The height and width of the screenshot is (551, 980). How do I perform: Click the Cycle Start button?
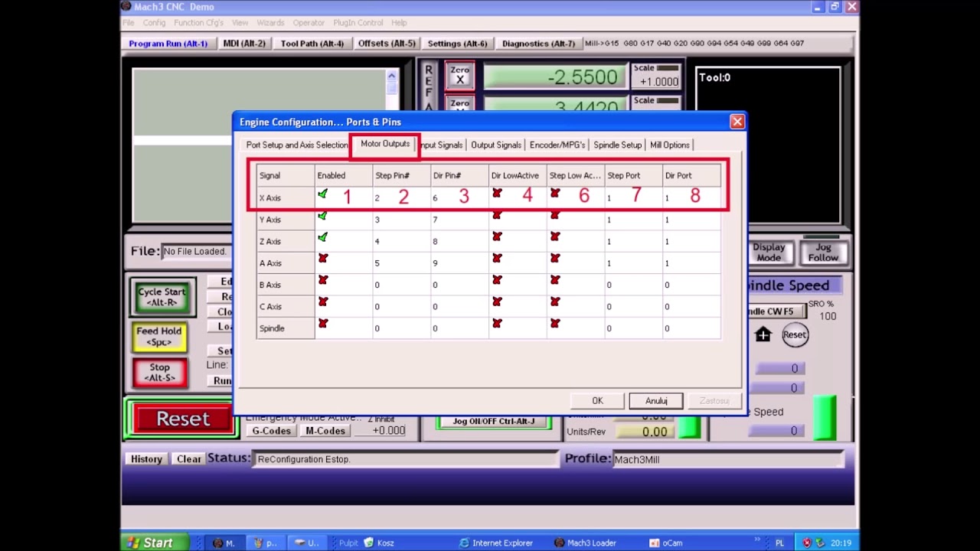point(161,297)
